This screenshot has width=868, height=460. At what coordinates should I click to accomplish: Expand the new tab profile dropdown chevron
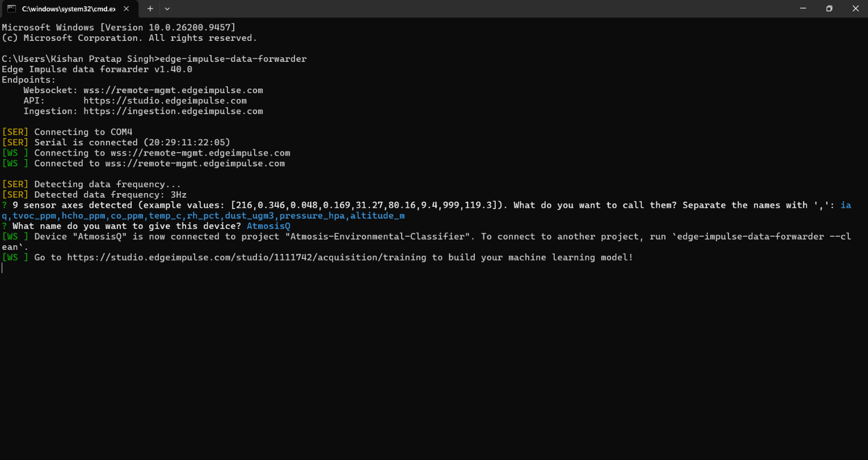tap(167, 9)
